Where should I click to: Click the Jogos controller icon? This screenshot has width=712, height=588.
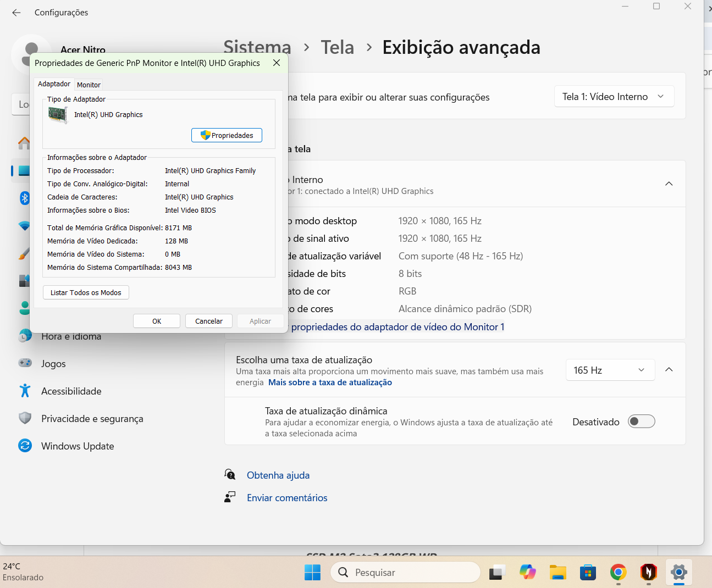tap(25, 363)
